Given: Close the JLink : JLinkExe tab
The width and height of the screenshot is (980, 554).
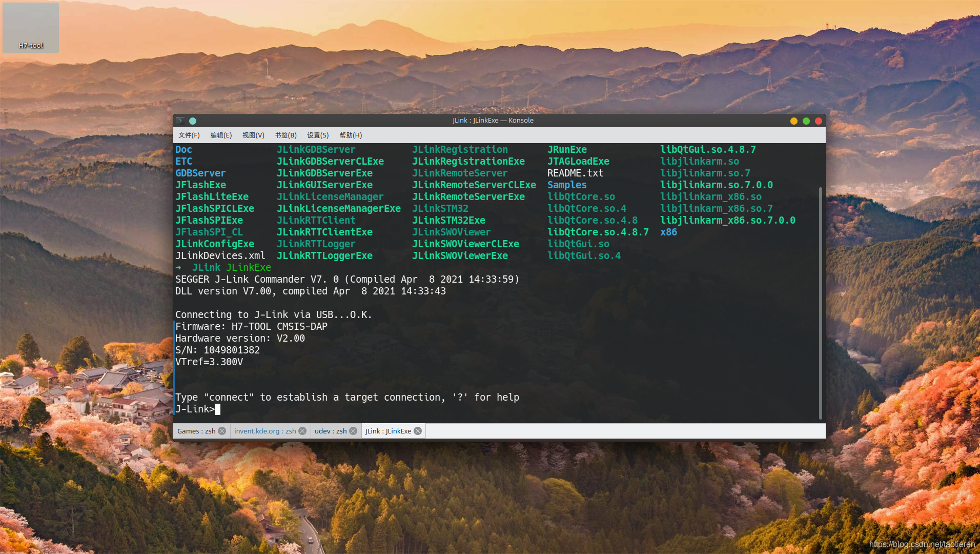Looking at the screenshot, I should pyautogui.click(x=418, y=431).
